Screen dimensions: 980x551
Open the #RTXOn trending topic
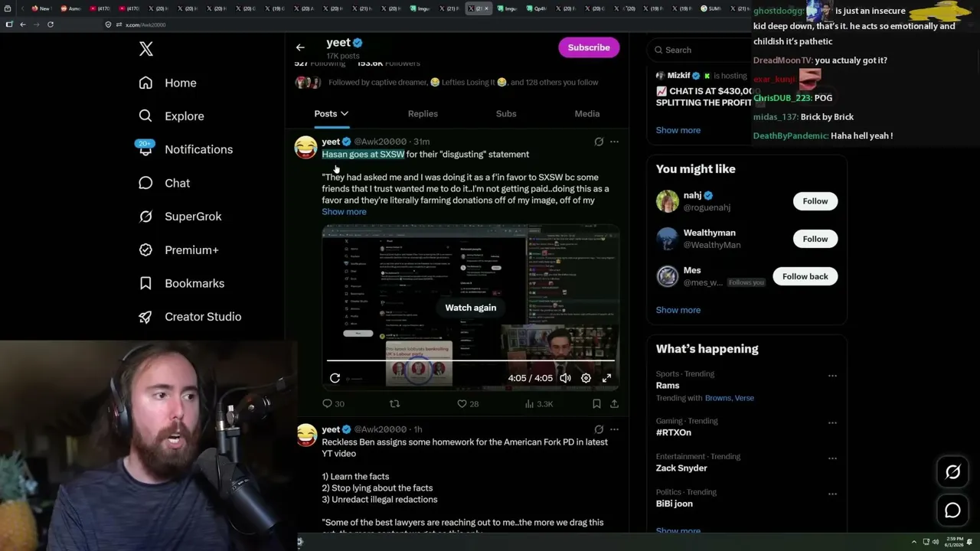pos(674,432)
